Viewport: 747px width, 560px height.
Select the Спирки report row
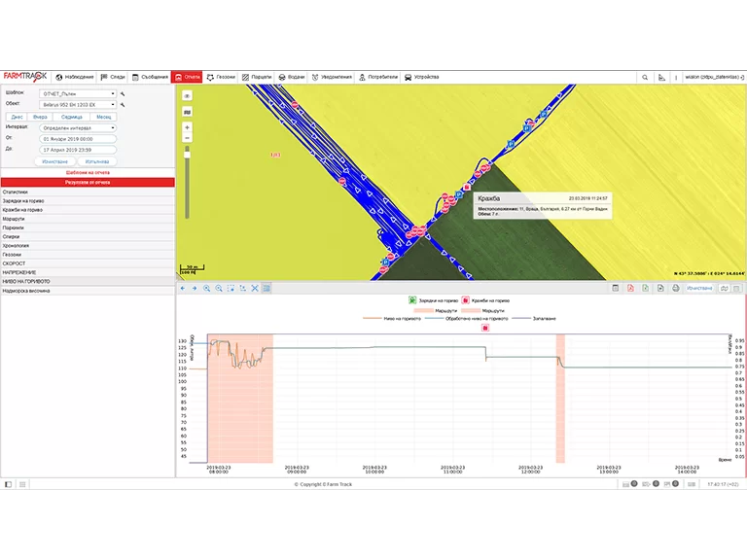pyautogui.click(x=88, y=236)
